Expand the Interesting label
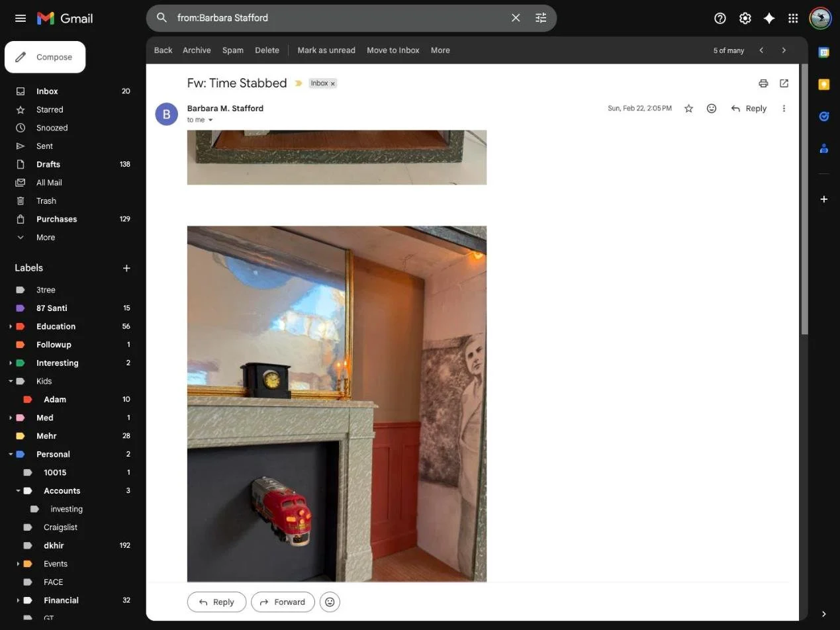Screen dimensions: 840x630 click(11, 363)
